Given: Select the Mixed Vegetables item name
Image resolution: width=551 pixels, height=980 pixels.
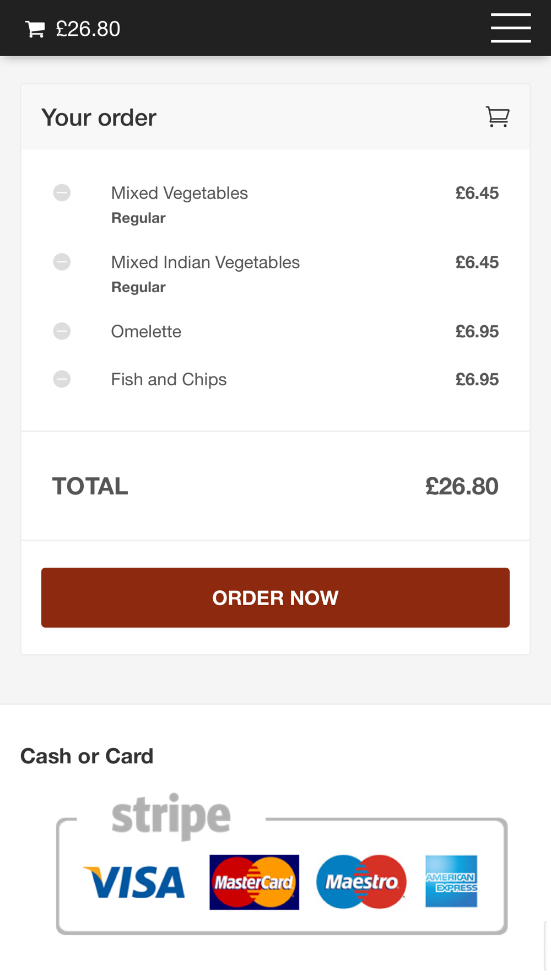Looking at the screenshot, I should 180,193.
